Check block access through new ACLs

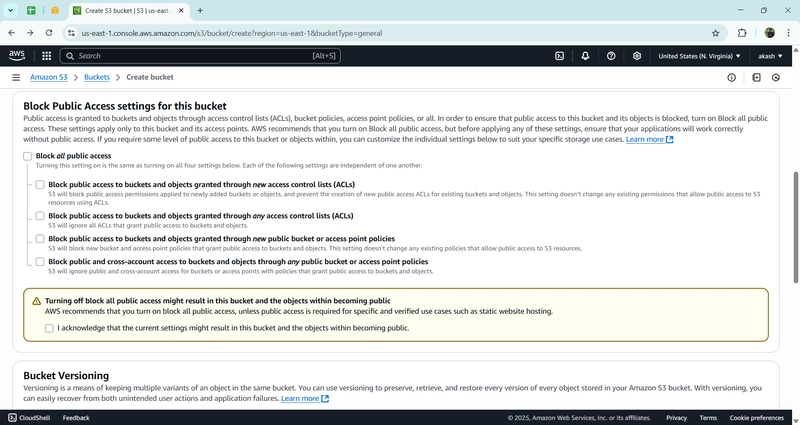(x=40, y=185)
